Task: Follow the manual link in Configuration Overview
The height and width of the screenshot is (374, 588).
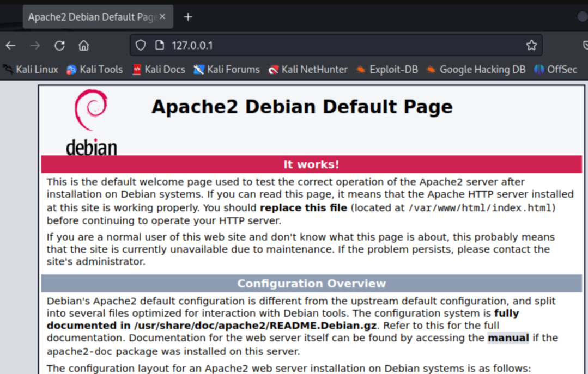Action: pos(508,338)
